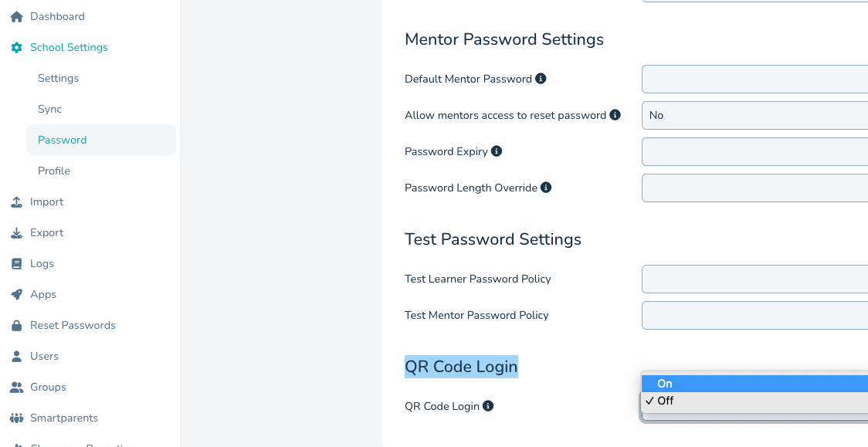Viewport: 868px width, 447px height.
Task: Click info icon next to Password Expiry
Action: 497,151
